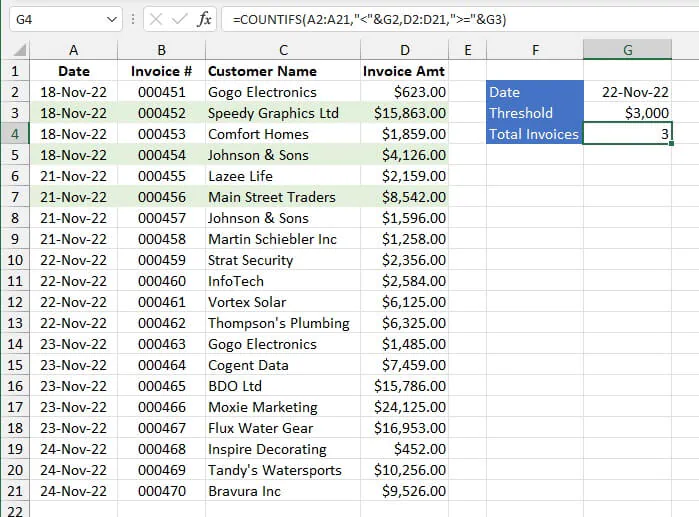Select date cell '24-Nov-22' in row 19
This screenshot has height=517, width=699.
[74, 449]
